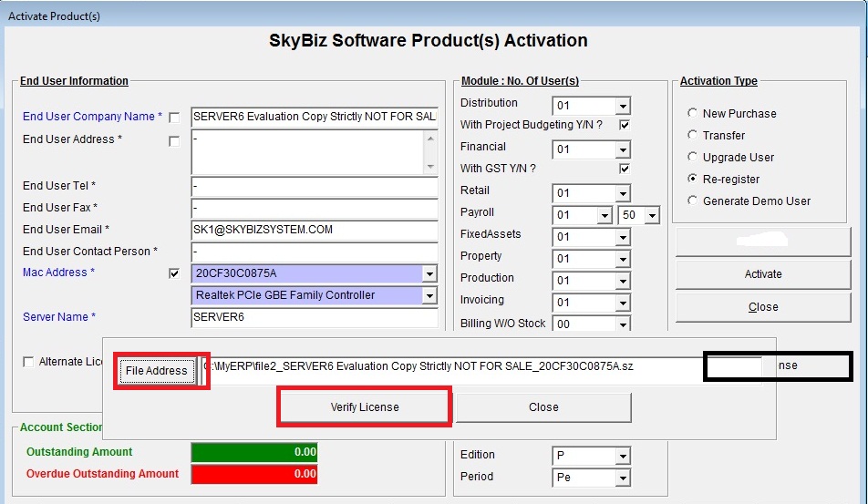Open the Mac Address 20CF30C0875A dropdown
This screenshot has width=868, height=504.
click(429, 273)
